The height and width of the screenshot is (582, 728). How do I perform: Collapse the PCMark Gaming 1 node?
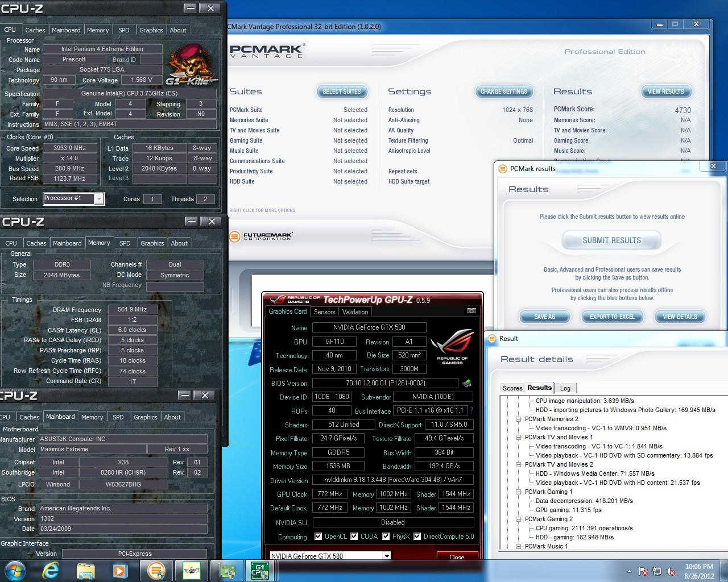[x=519, y=492]
